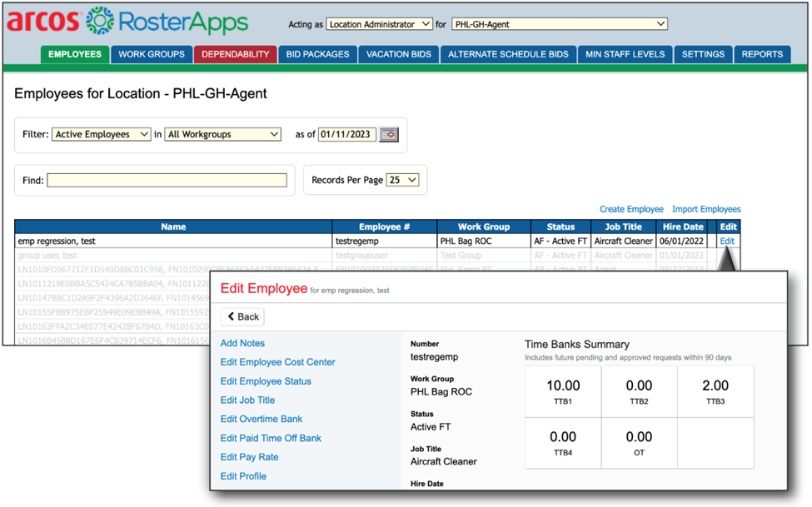The height and width of the screenshot is (507, 812).
Task: Click the as-of date input field
Action: point(347,135)
